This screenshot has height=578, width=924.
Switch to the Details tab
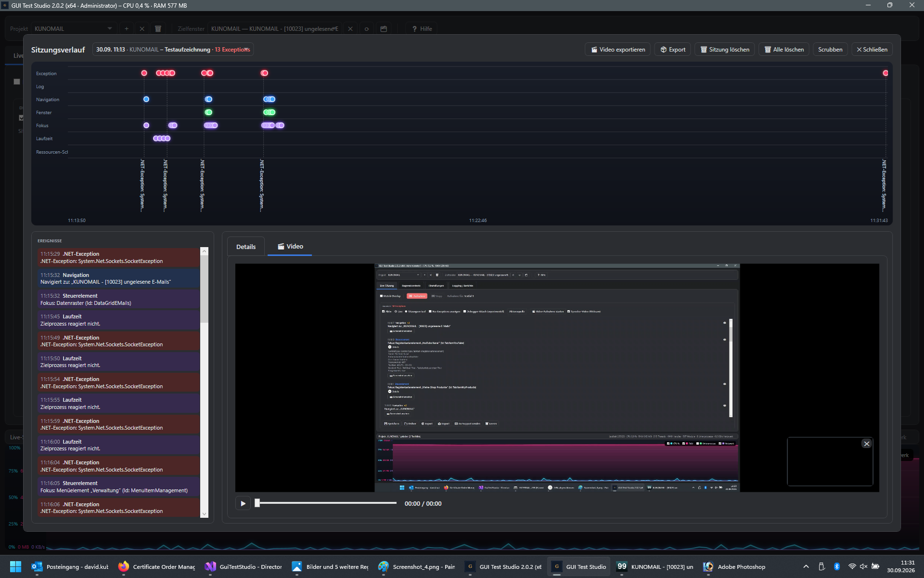pos(246,247)
